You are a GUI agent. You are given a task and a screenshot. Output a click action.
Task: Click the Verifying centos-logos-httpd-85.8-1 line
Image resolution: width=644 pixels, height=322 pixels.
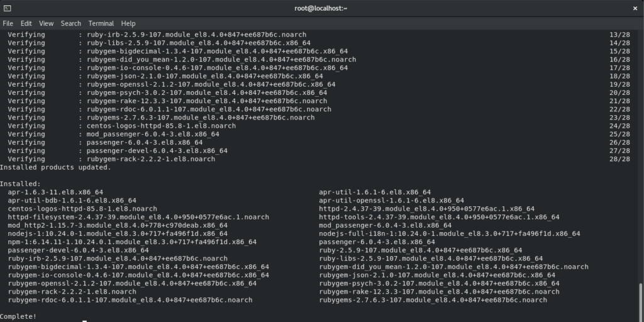point(319,126)
